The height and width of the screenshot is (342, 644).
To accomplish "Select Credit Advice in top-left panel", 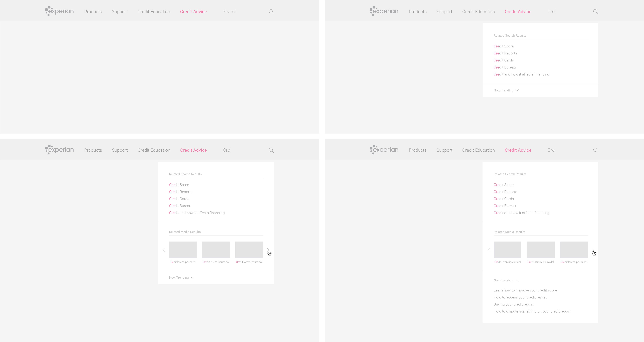I will pos(193,12).
